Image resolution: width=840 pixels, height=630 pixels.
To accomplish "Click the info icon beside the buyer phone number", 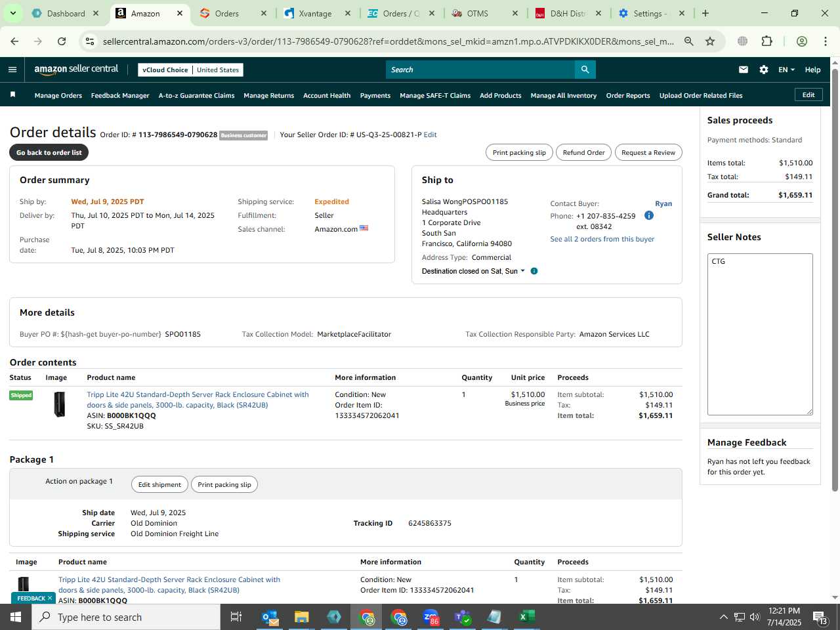I will 649,215.
